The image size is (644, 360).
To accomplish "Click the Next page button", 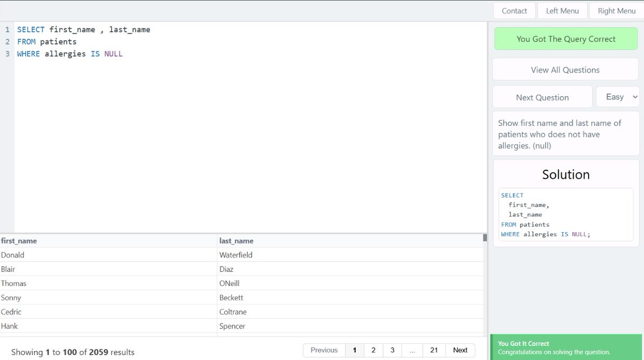I will pos(460,350).
